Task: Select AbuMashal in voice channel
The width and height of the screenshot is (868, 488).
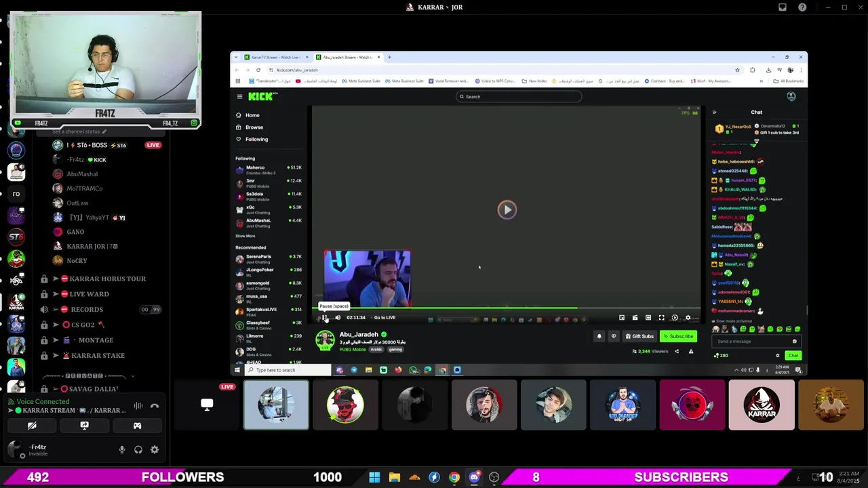Action: pyautogui.click(x=81, y=174)
